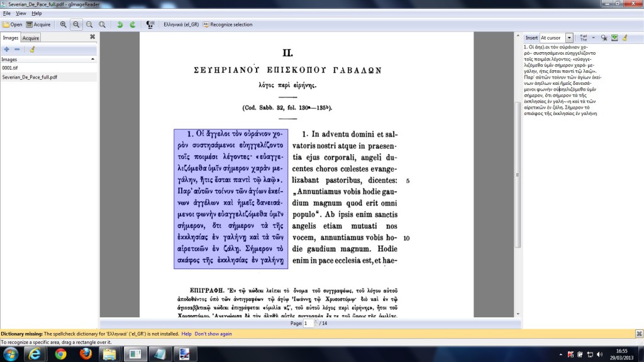Open the Windows Start menu
The width and height of the screenshot is (644, 362).
coord(10,354)
